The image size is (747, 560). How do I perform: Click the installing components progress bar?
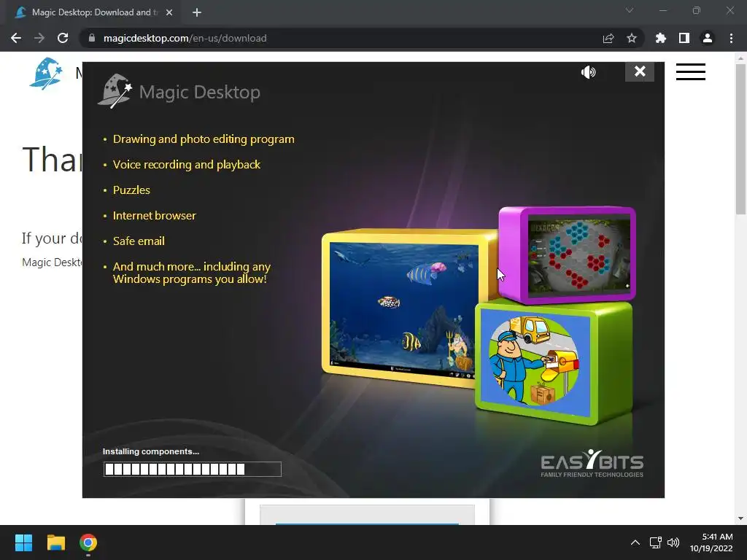192,469
